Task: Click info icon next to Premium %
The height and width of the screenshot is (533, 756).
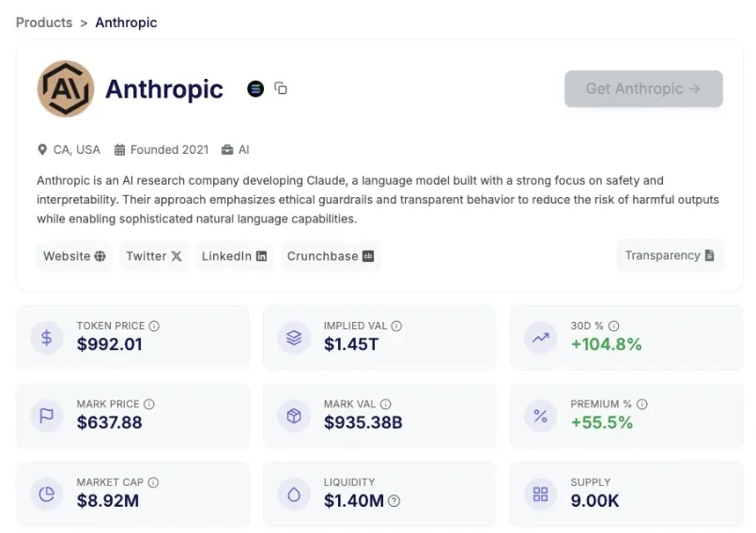Action: pyautogui.click(x=642, y=404)
